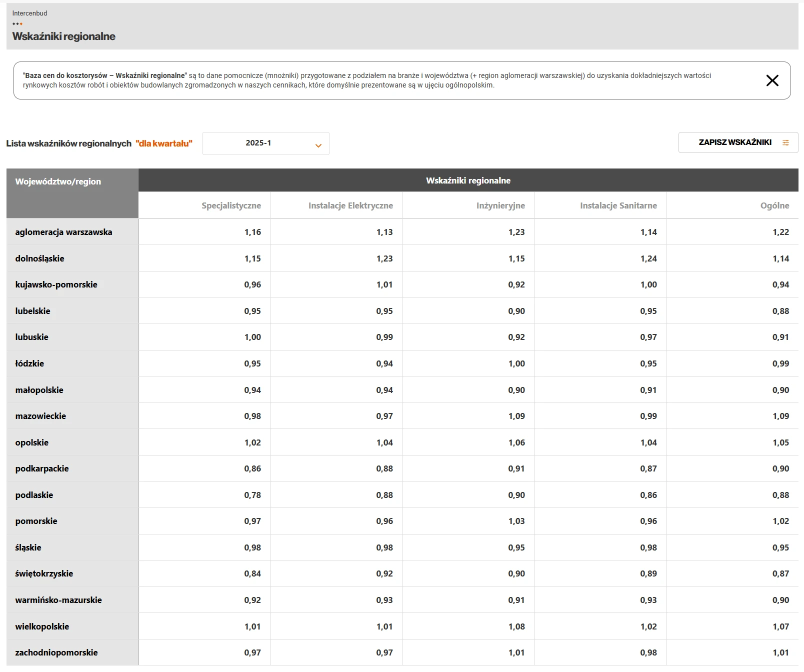Click podlaskie Specjalistyczne value 0,78
This screenshot has height=672, width=804.
pyautogui.click(x=252, y=495)
